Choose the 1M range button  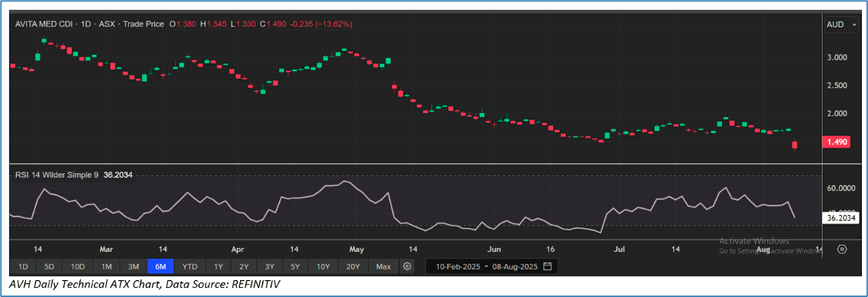click(x=106, y=266)
